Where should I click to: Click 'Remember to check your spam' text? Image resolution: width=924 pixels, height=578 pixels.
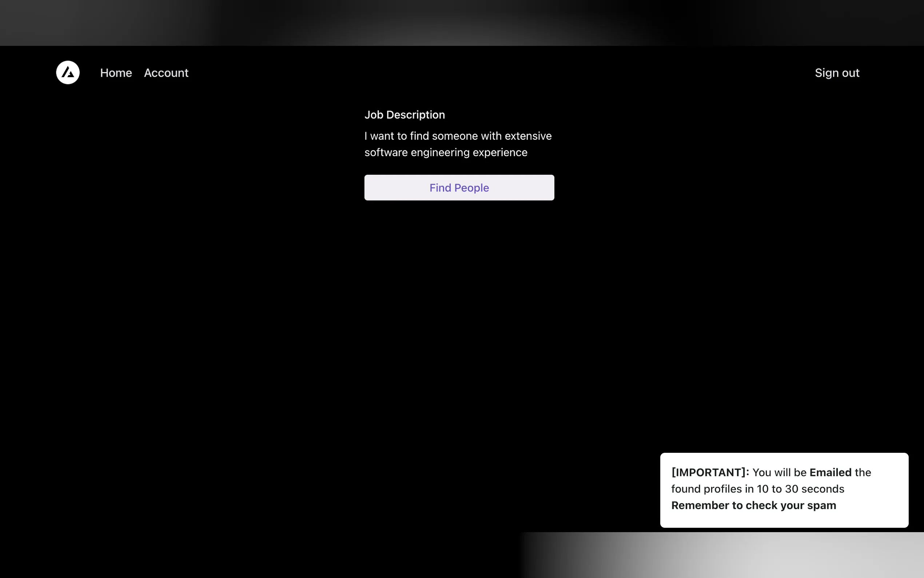[x=753, y=505]
